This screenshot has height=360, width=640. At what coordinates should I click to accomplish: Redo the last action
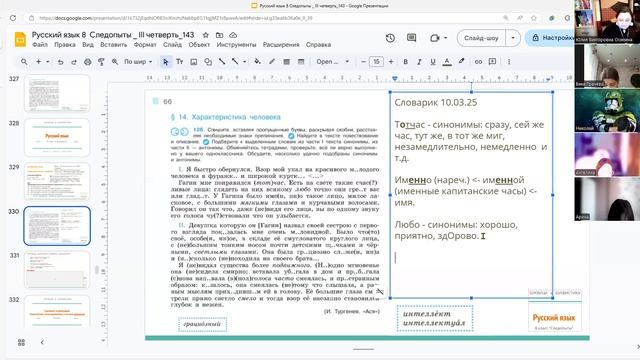pyautogui.click(x=74, y=62)
